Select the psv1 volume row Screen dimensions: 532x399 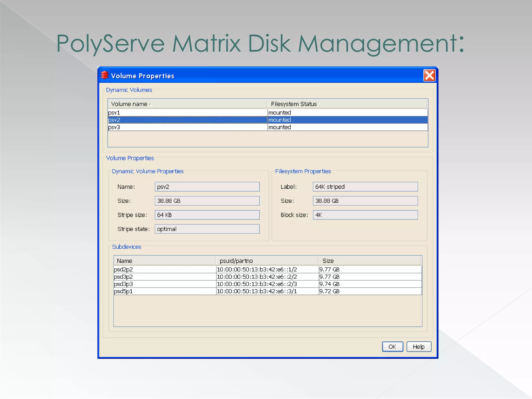coord(268,112)
